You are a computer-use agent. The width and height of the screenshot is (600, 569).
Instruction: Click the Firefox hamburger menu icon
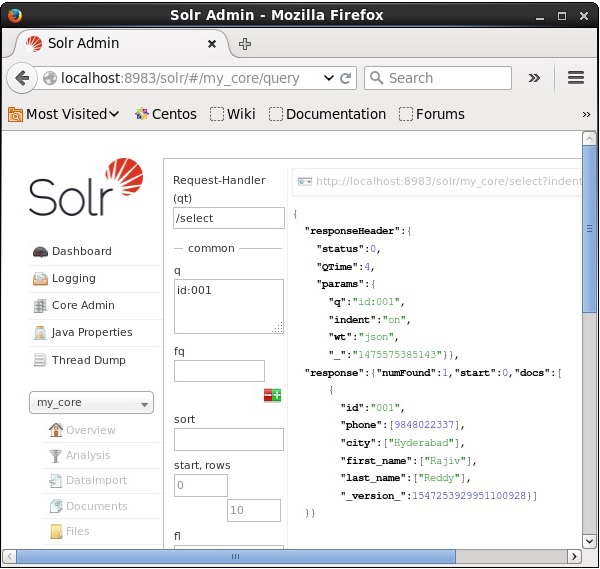(x=575, y=78)
